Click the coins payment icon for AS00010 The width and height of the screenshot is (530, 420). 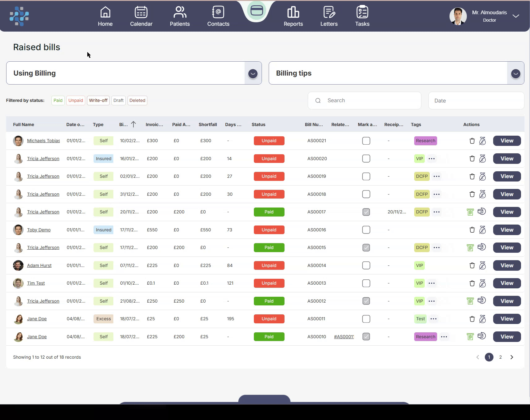click(x=482, y=336)
